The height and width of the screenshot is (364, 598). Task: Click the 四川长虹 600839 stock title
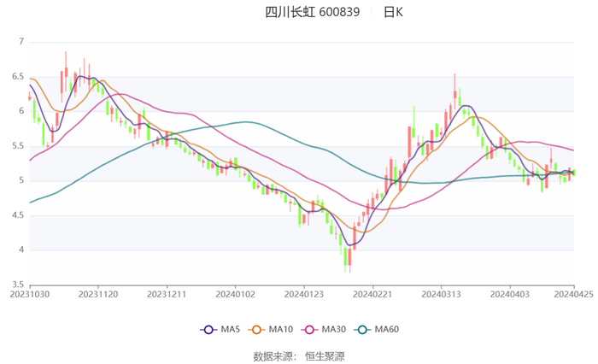(312, 13)
